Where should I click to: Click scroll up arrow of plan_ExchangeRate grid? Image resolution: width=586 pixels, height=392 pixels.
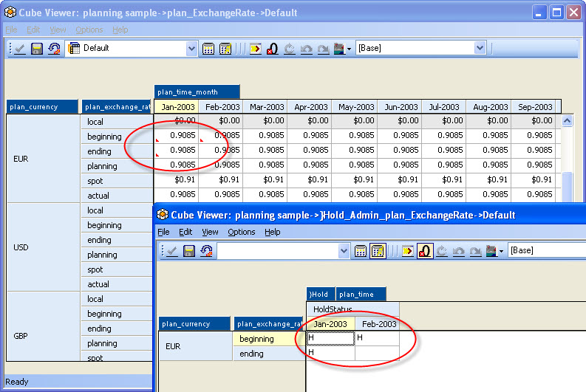pos(567,121)
